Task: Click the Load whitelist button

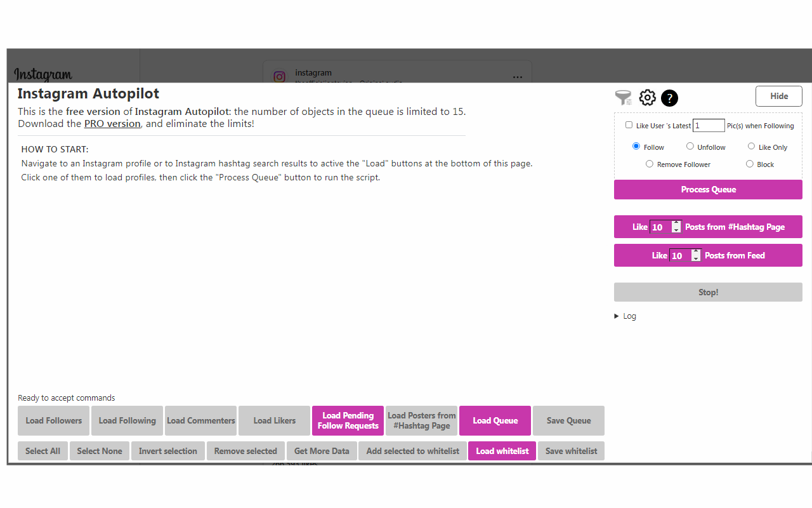Action: 502,451
